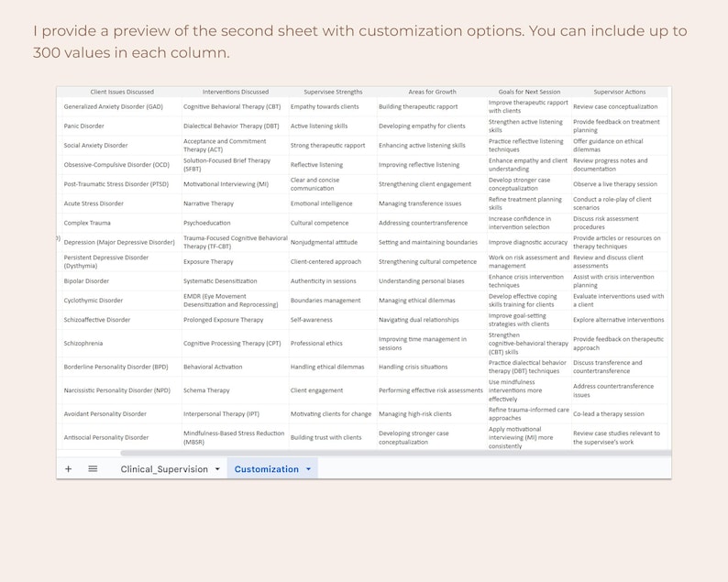This screenshot has height=582, width=728.
Task: Click the Depression (Major Depressive Disorder) cell
Action: pos(122,242)
